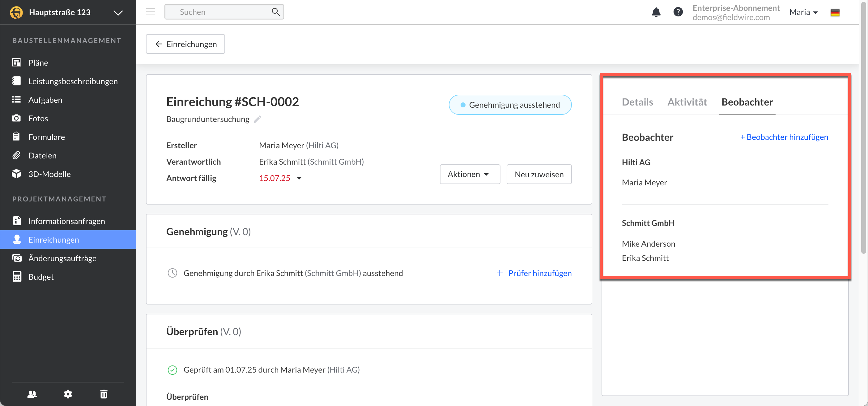Image resolution: width=868 pixels, height=406 pixels.
Task: Expand the Hauptstraße 123 project chevron
Action: coord(118,13)
